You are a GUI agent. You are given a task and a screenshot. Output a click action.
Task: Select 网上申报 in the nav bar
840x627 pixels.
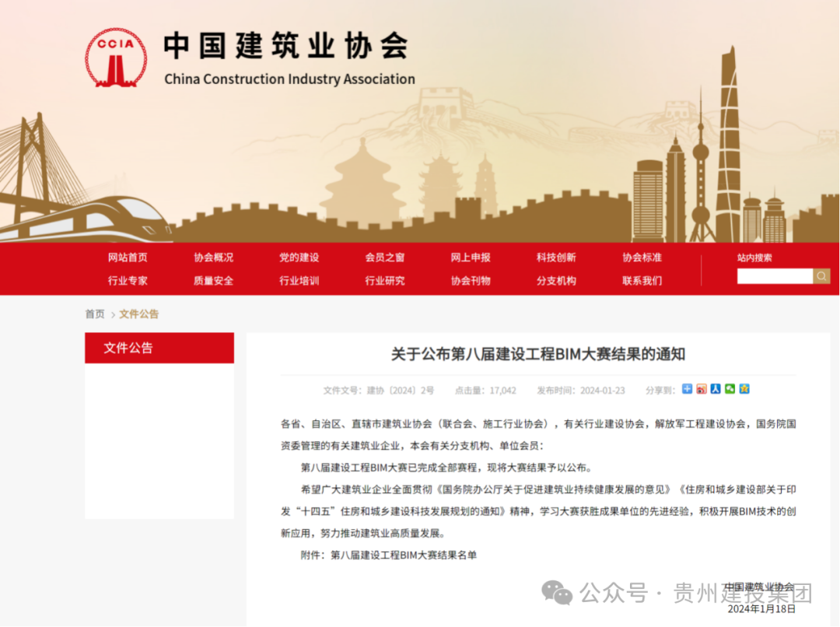pos(471,257)
